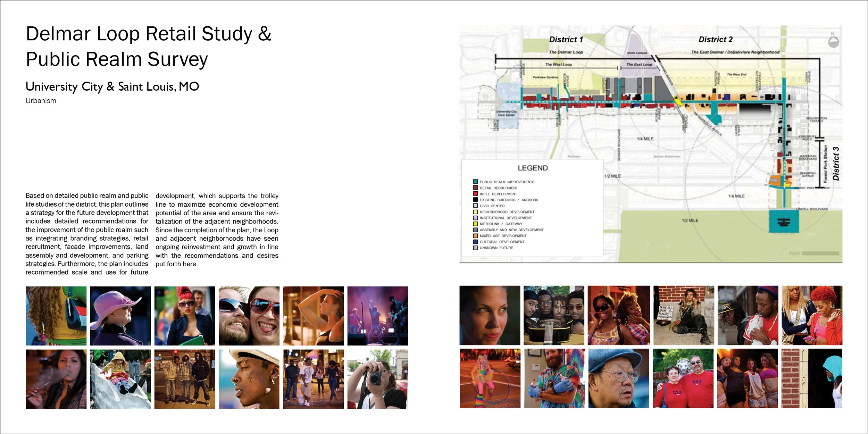The width and height of the screenshot is (868, 434).
Task: Open the photographer holding camera photo
Action: 378,379
